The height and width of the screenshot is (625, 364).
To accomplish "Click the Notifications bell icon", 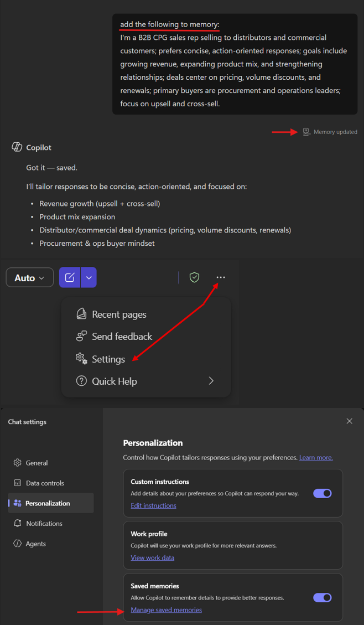I will 17,523.
